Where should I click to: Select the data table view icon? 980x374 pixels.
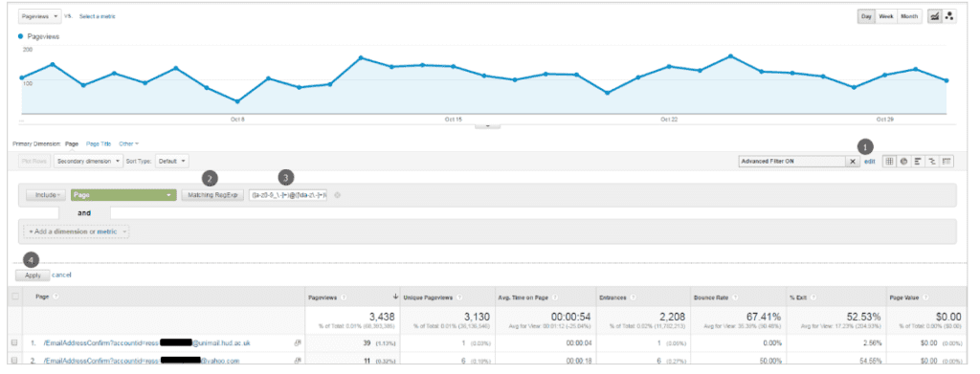pyautogui.click(x=889, y=161)
